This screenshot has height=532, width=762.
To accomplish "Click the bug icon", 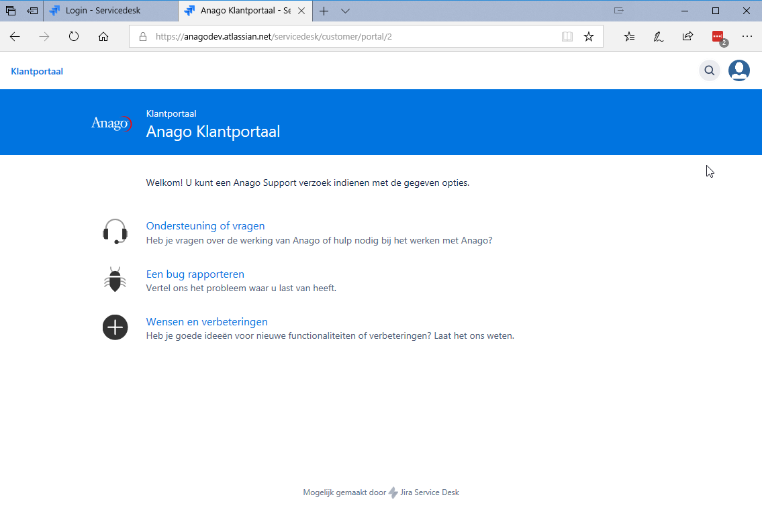I will click(115, 279).
